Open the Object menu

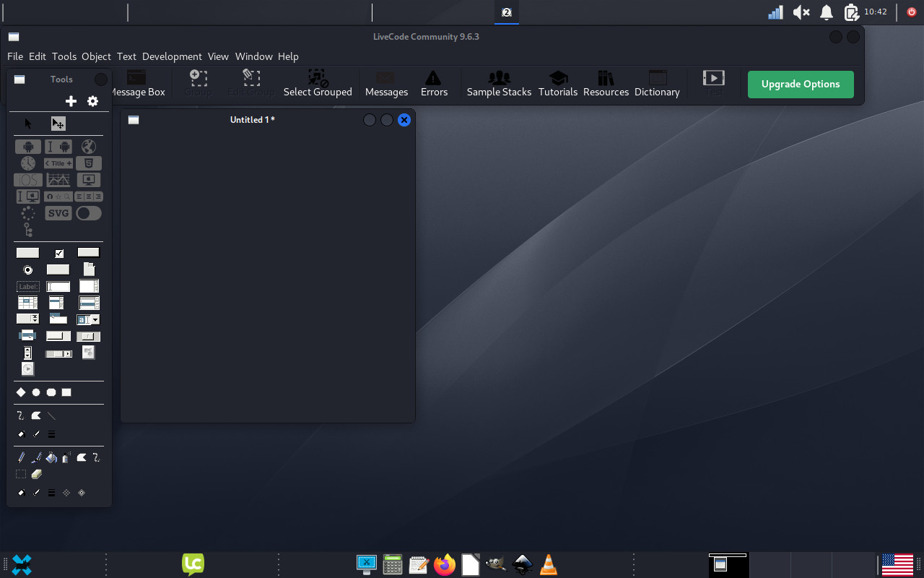pyautogui.click(x=96, y=56)
